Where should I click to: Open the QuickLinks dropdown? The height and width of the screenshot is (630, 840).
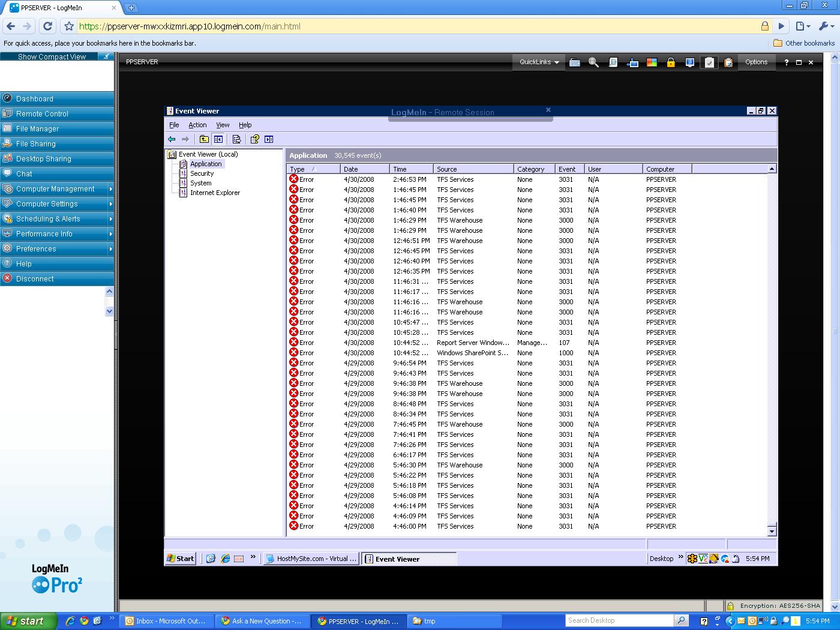point(538,62)
